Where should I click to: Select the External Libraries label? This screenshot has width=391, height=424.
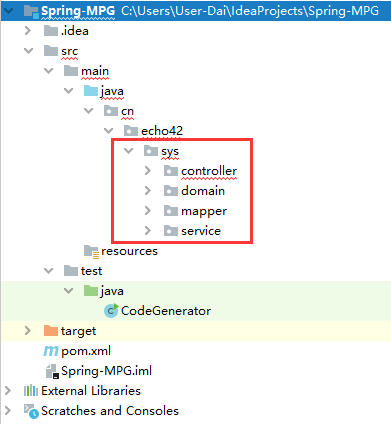pos(91,391)
